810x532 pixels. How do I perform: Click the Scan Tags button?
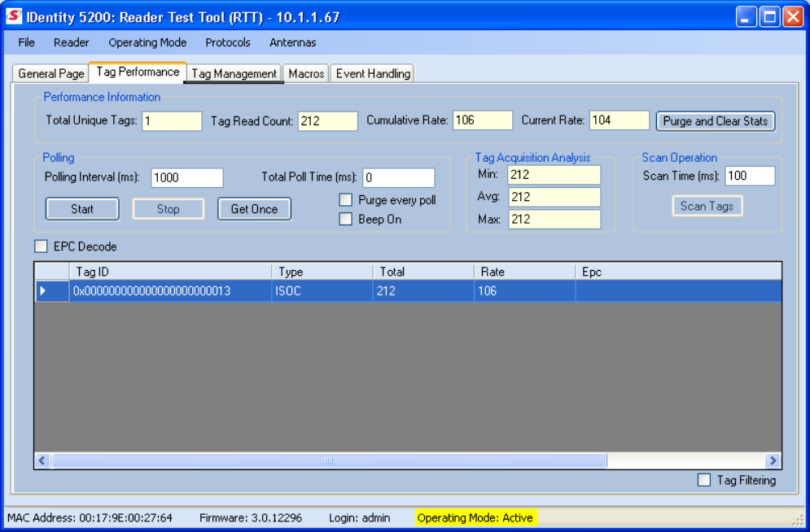(707, 206)
